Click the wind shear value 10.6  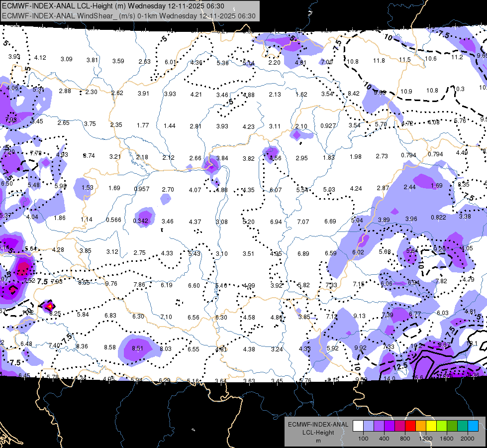[x=430, y=58]
